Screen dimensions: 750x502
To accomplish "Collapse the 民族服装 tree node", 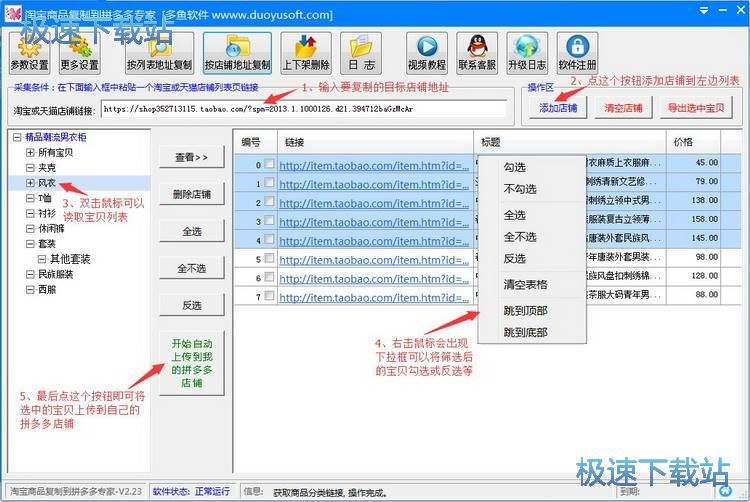I will point(30,274).
